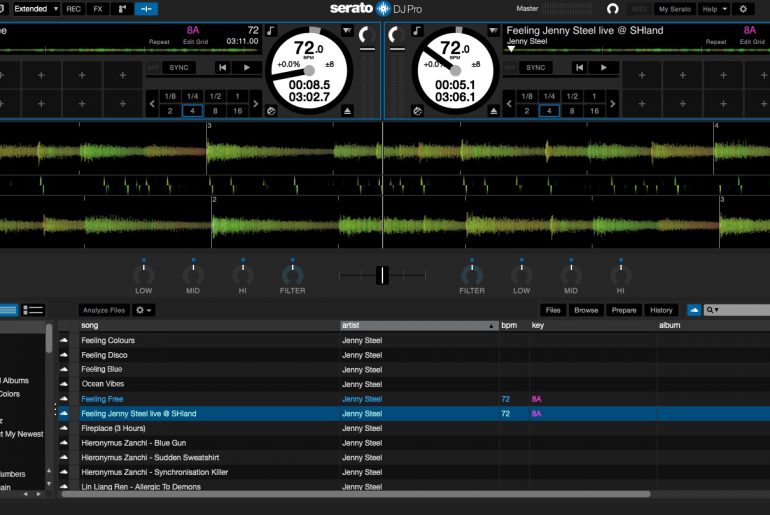Open My Serato
Image resolution: width=770 pixels, height=515 pixels.
coord(674,9)
